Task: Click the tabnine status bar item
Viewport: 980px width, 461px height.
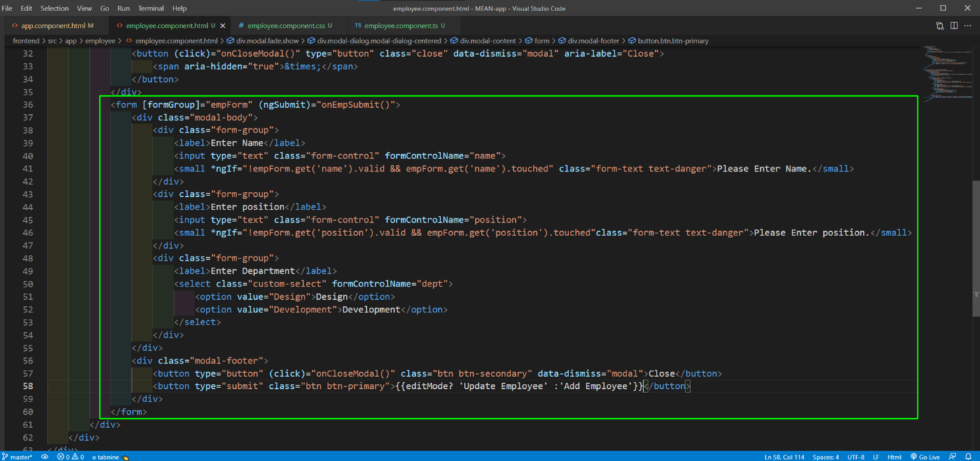Action: (111, 457)
